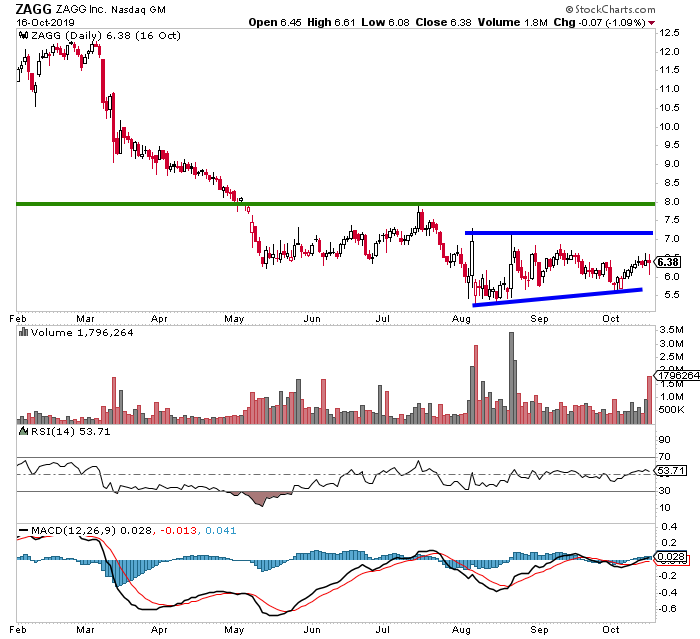The height and width of the screenshot is (639, 700).
Task: Click the MACD histogram value 0.041
Action: coord(221,530)
